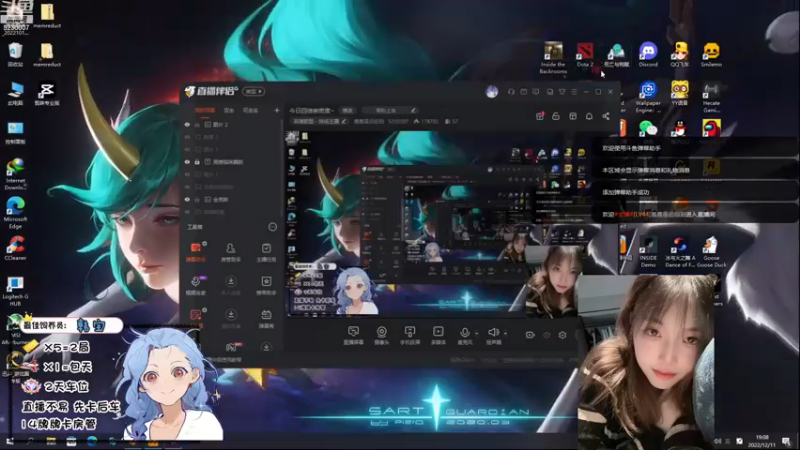Click the layout grid icon in header
Image resolution: width=800 pixels, height=450 pixels.
(573, 116)
